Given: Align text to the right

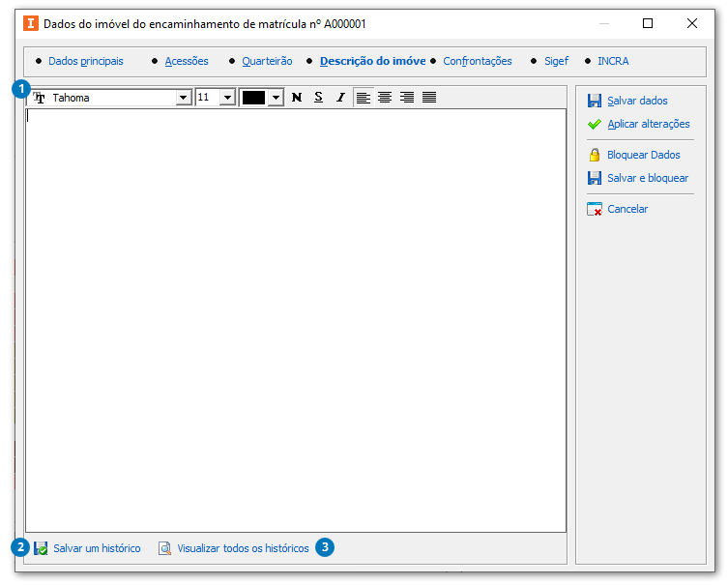Looking at the screenshot, I should 407,98.
